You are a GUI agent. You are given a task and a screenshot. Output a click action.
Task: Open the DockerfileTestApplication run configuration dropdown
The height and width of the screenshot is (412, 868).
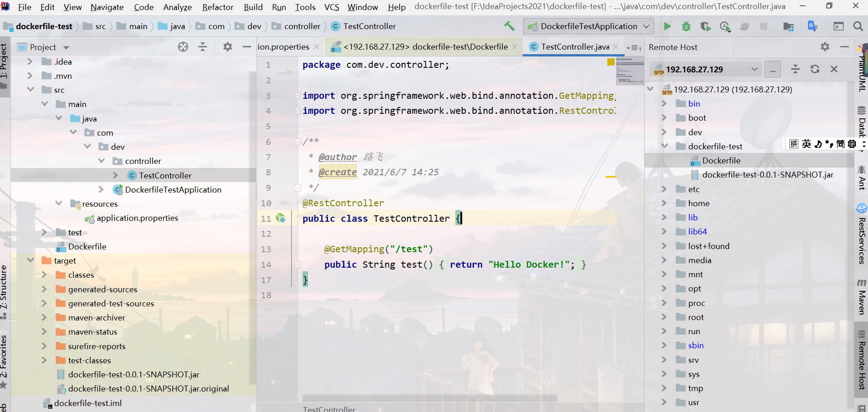(x=588, y=26)
